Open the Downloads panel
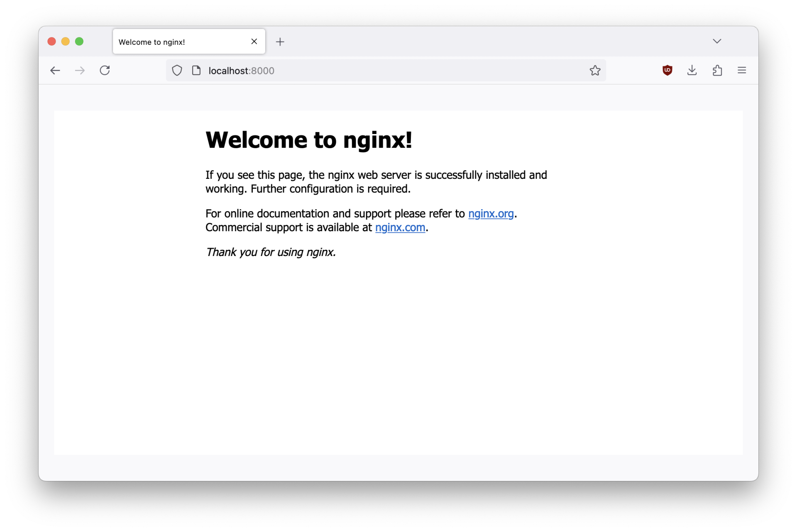Viewport: 797px width, 532px height. (x=692, y=70)
